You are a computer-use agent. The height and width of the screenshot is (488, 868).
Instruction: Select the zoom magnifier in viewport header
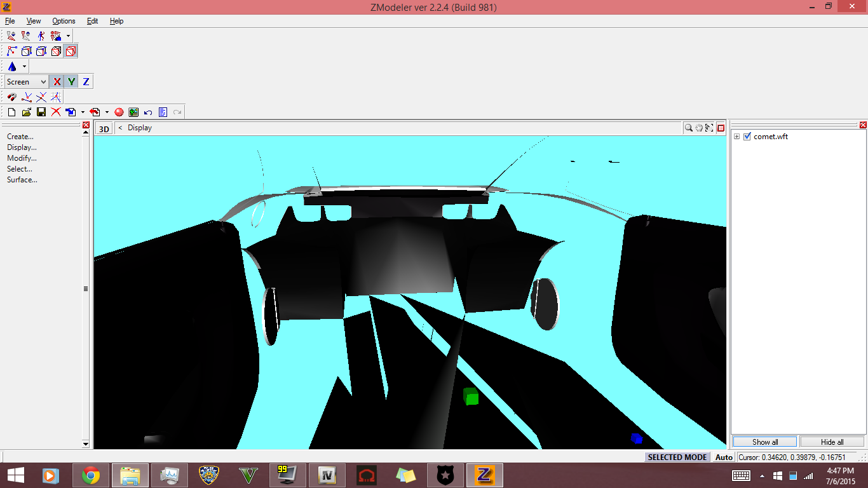688,128
